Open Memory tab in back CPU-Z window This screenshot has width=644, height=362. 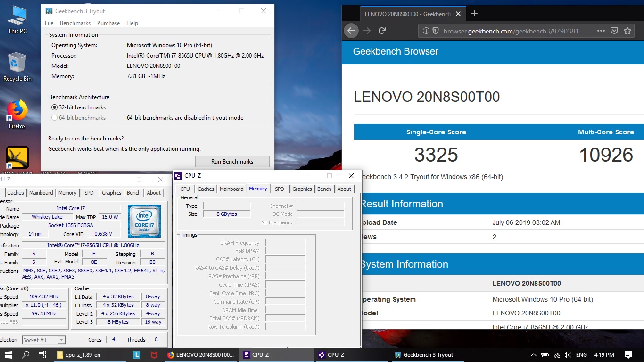click(x=67, y=193)
